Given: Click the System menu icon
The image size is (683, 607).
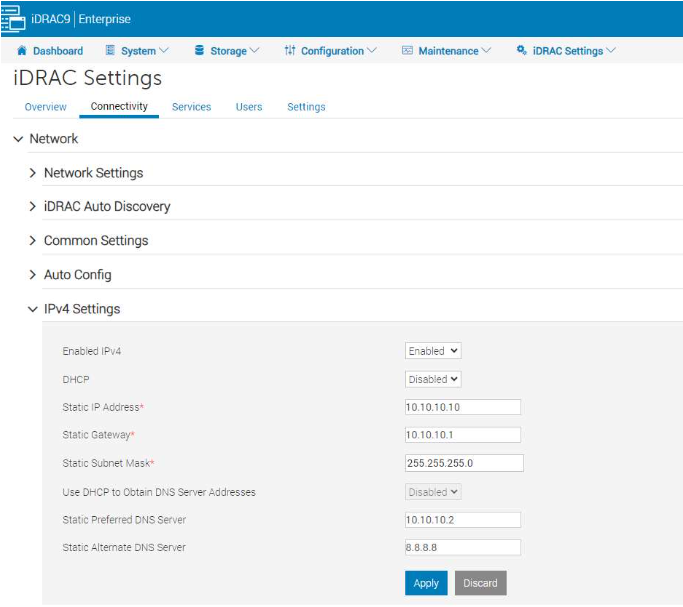Looking at the screenshot, I should (x=111, y=51).
